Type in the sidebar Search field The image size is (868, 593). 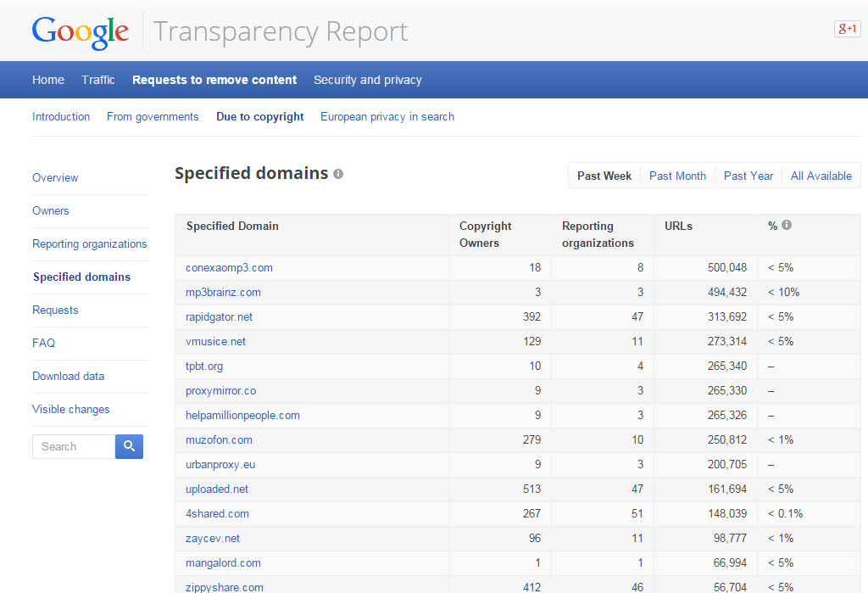point(73,446)
